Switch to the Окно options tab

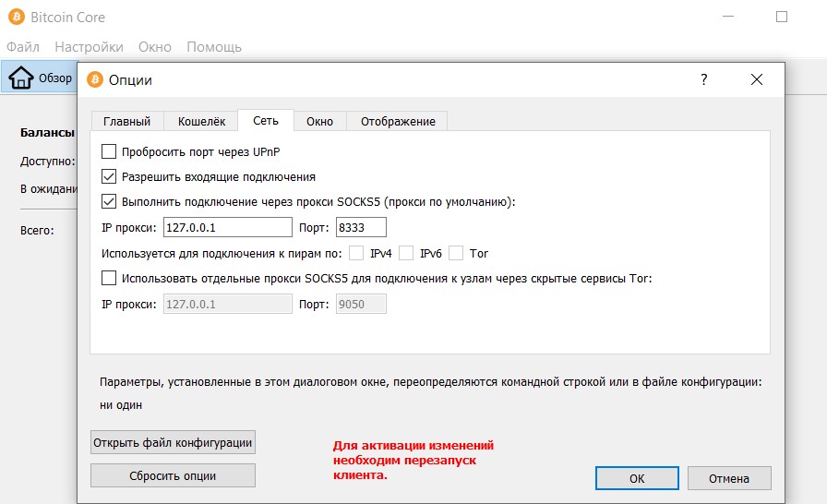tap(319, 121)
